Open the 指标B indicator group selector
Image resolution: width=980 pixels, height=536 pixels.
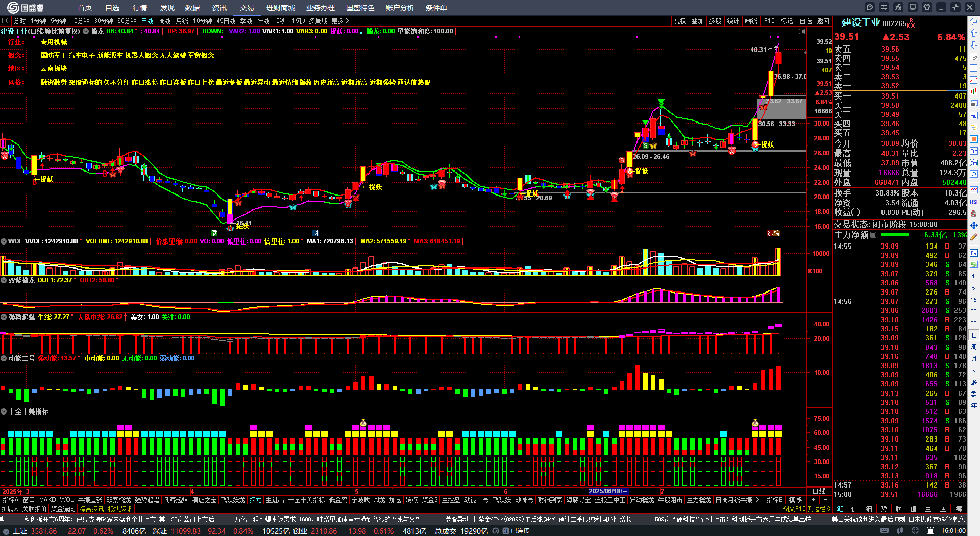tap(775, 500)
